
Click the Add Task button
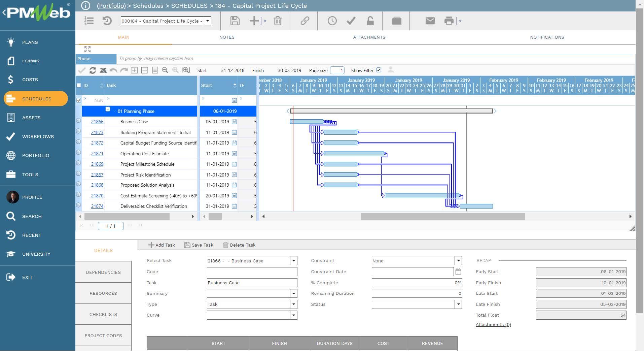162,245
